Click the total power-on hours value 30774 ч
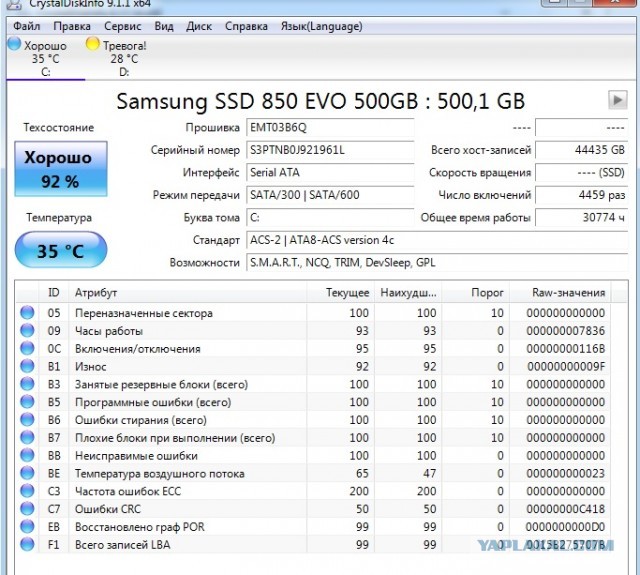Viewport: 640px width, 575px height. click(581, 218)
